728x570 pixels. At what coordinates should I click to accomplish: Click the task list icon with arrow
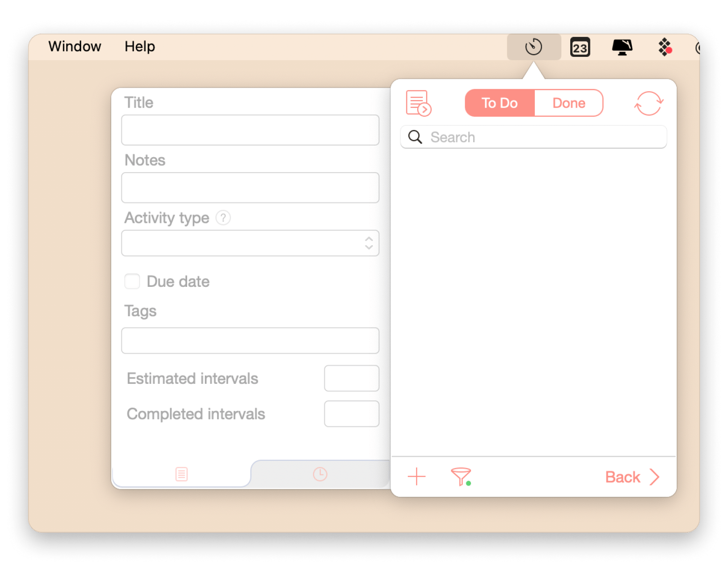click(418, 103)
